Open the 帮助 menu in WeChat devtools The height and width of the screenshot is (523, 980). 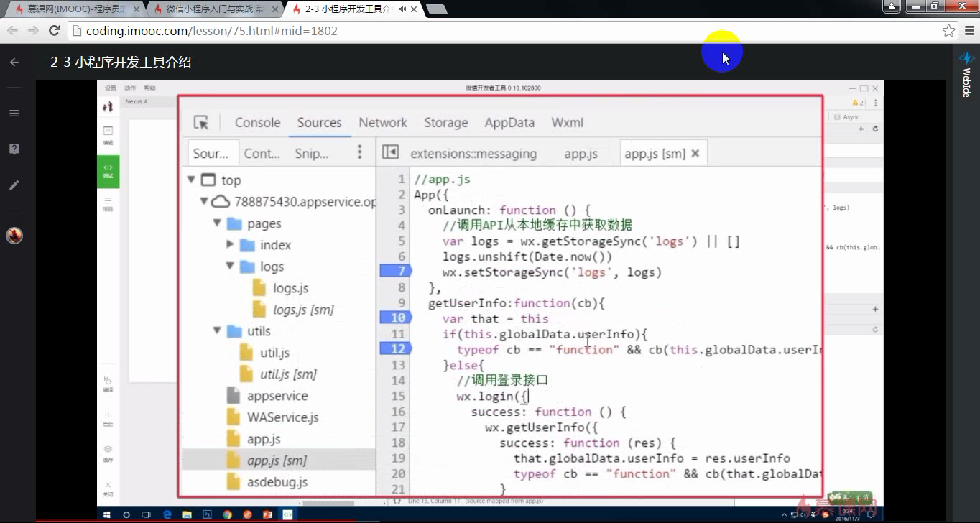point(149,88)
